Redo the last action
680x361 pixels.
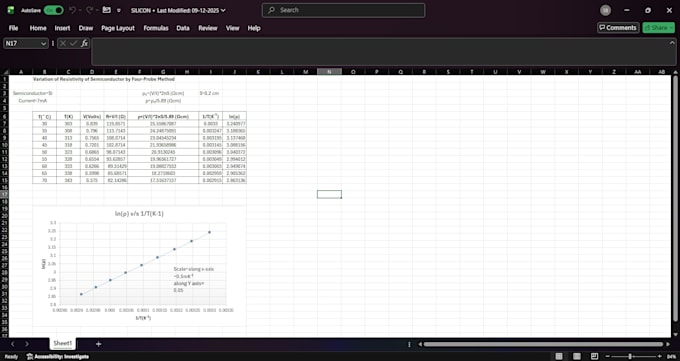(89, 10)
